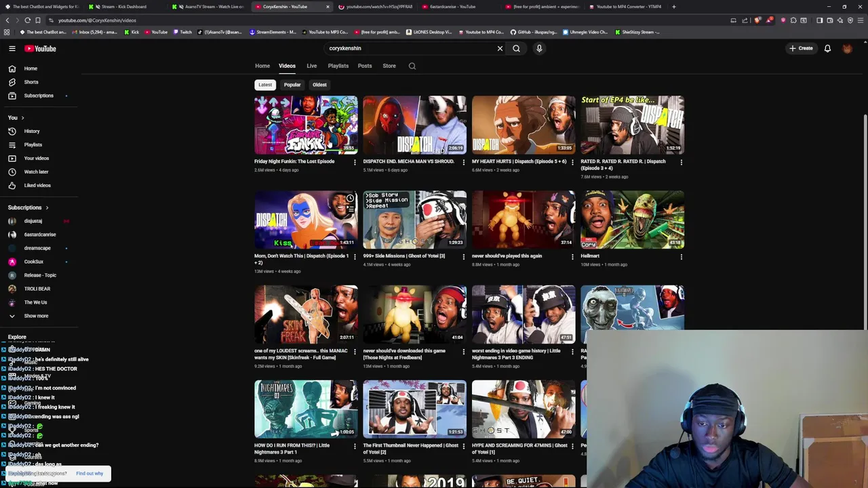
Task: Open a new browser tab
Action: pyautogui.click(x=673, y=7)
